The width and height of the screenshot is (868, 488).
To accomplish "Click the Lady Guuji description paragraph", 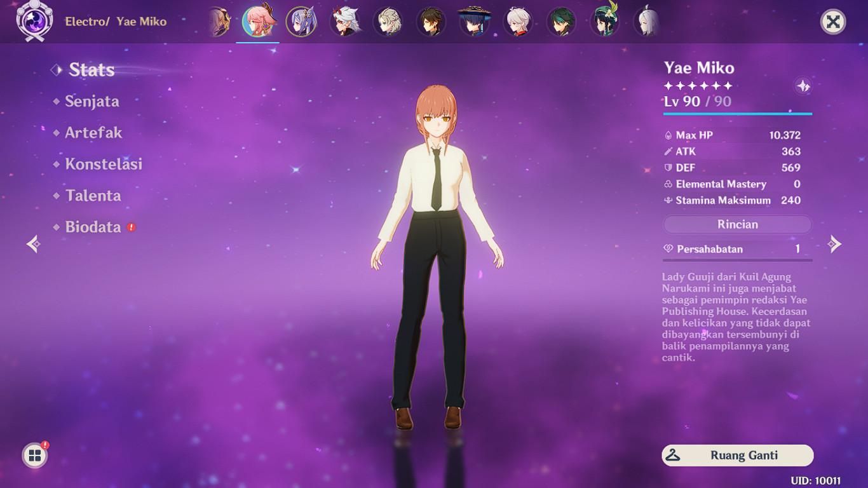I will pyautogui.click(x=736, y=317).
